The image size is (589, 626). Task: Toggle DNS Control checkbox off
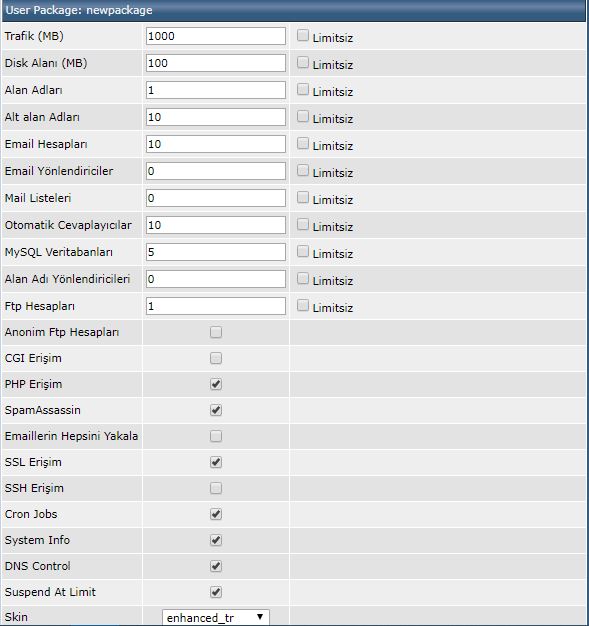[216, 566]
